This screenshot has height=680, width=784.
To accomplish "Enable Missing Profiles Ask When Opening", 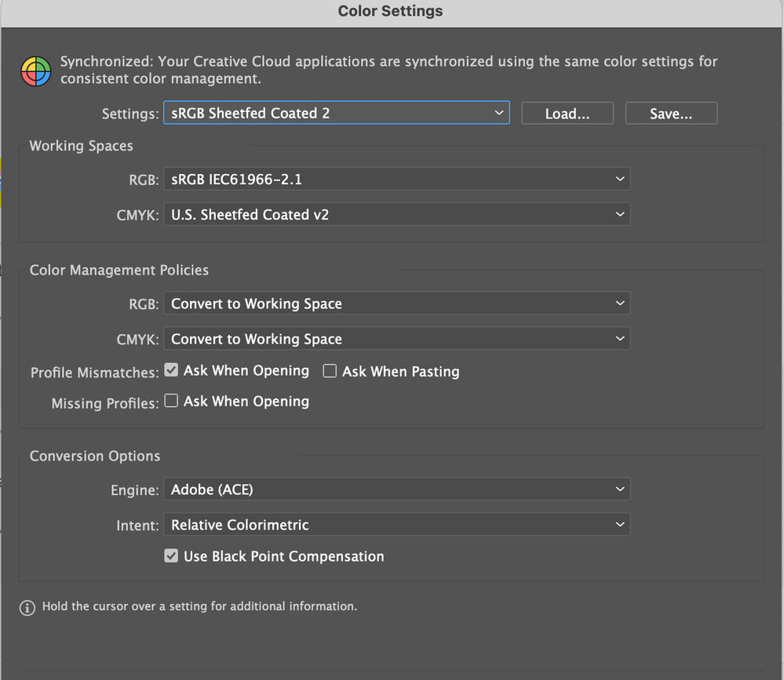I will 171,401.
